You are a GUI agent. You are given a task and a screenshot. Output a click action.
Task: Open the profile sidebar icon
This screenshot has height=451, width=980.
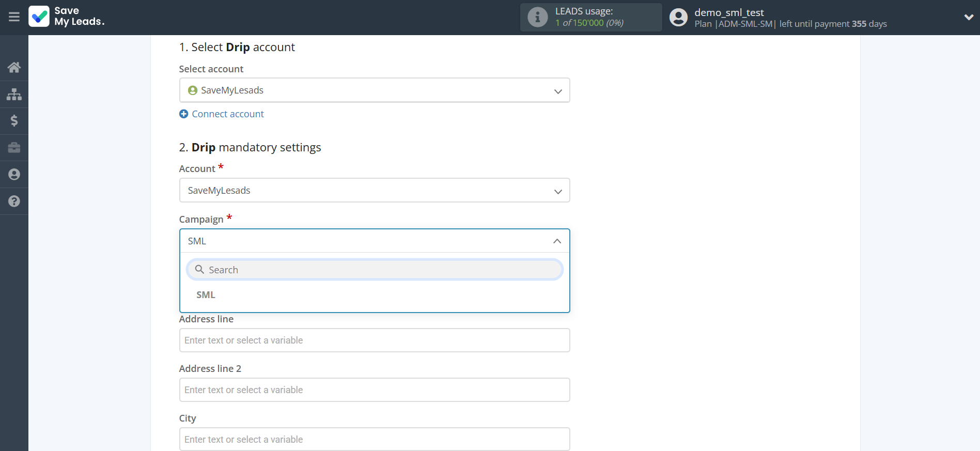tap(14, 175)
